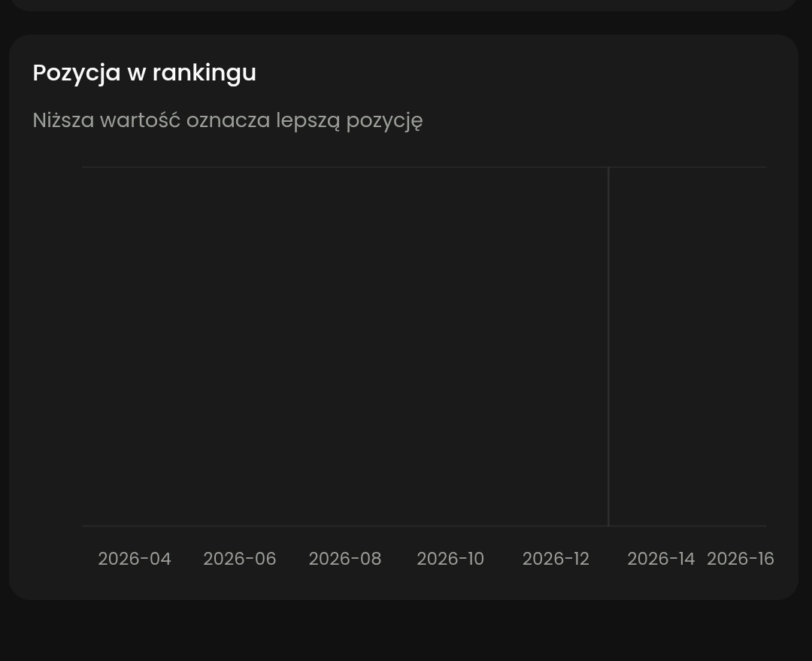Click the "Pozycja w rankingu" chart heading

(x=144, y=73)
